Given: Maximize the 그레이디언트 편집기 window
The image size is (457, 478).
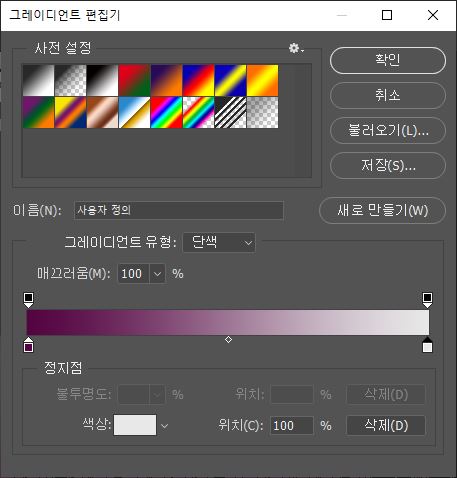Looking at the screenshot, I should point(387,15).
